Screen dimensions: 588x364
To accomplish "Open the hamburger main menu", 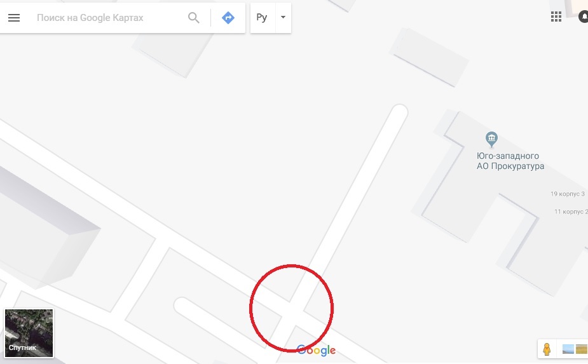I will [x=14, y=18].
